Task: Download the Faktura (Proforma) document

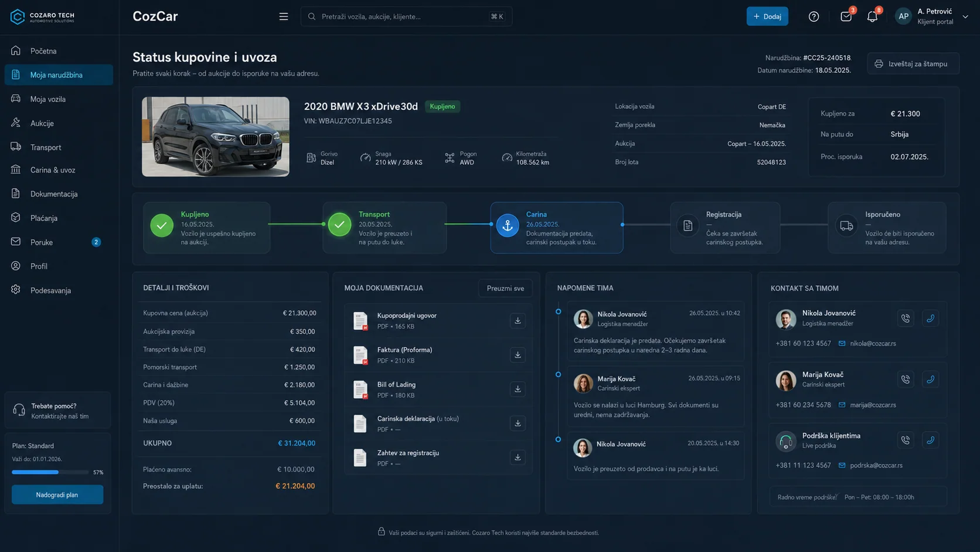Action: click(518, 355)
